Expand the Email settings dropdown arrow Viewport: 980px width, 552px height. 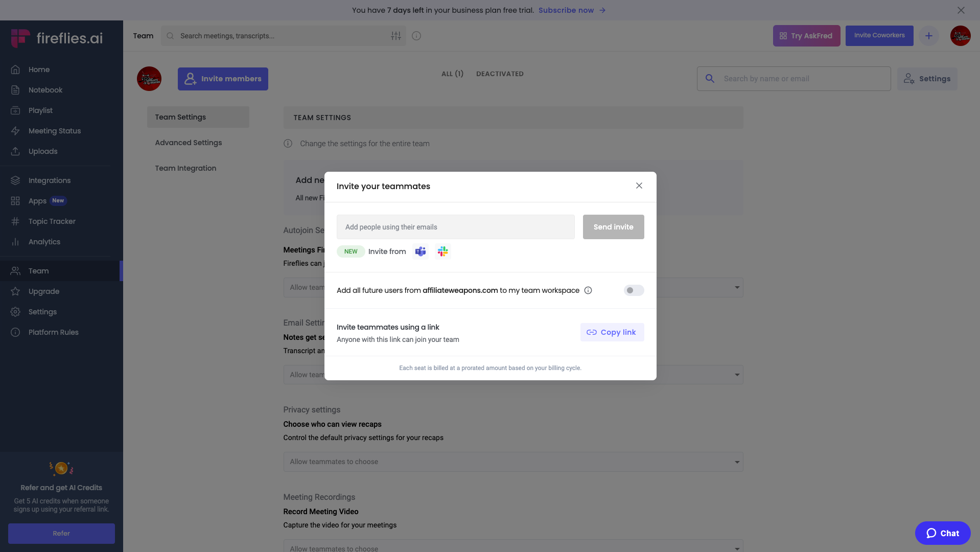point(737,375)
